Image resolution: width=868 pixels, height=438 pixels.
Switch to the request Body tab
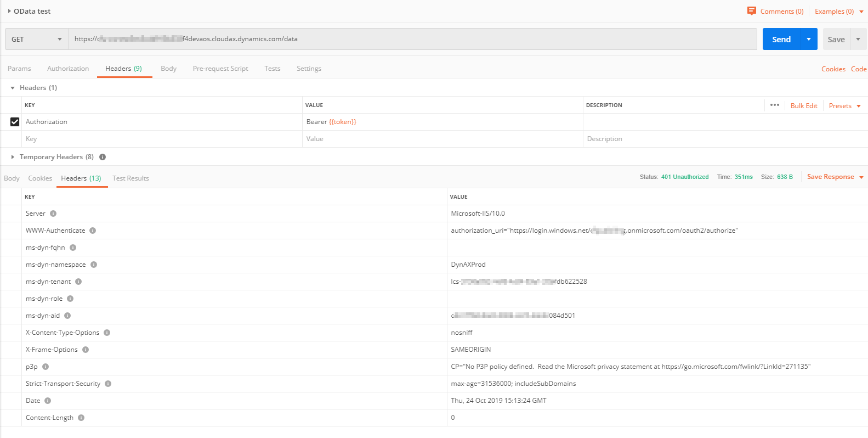coord(169,69)
